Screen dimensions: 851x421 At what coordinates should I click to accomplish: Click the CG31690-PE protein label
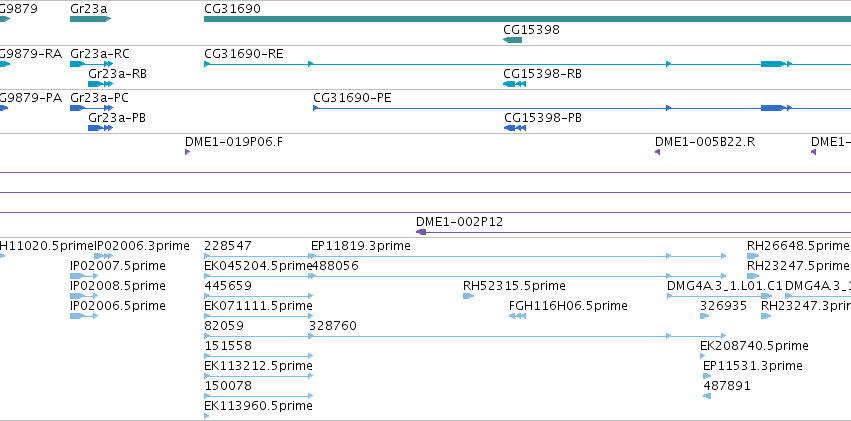coord(352,98)
